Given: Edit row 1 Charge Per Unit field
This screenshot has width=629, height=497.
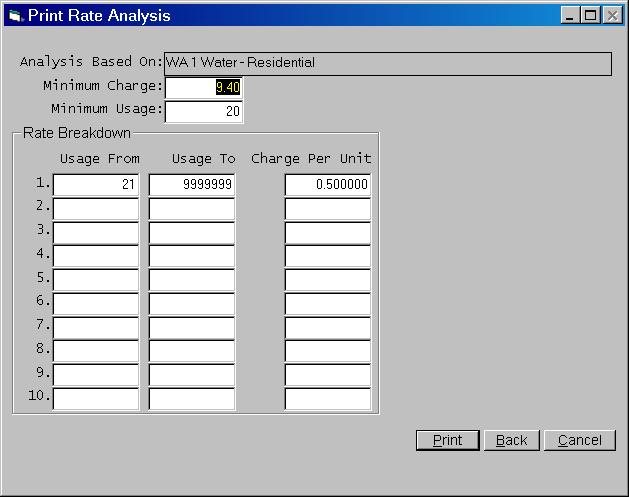Looking at the screenshot, I should (x=328, y=185).
